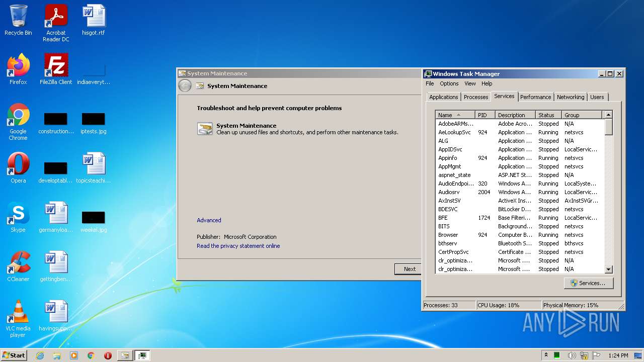Screen dimensions: 644x362
Task: Open the Start menu
Action: point(14,355)
